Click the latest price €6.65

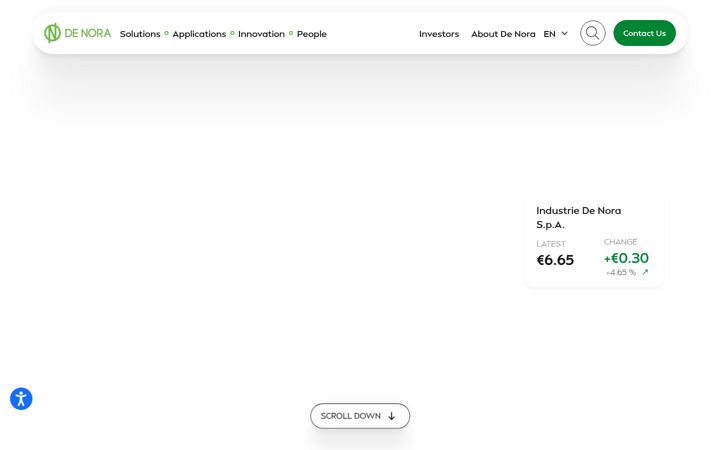[555, 260]
